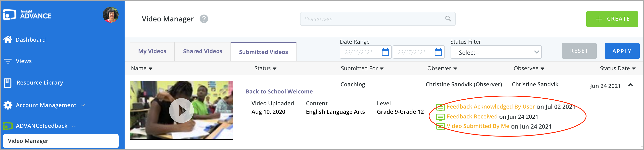Open the Views menu item
This screenshot has width=644, height=150.
click(x=24, y=61)
